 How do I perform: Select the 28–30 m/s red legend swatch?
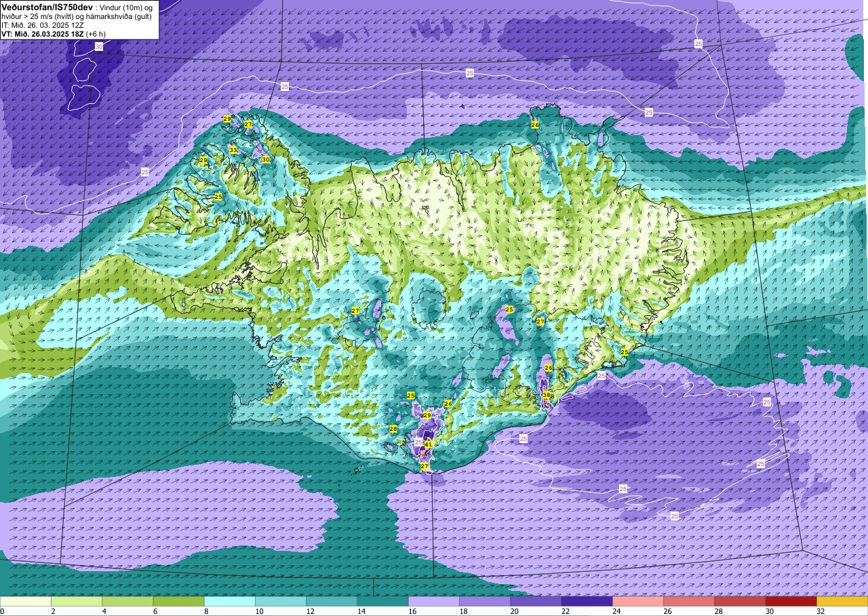(x=740, y=601)
